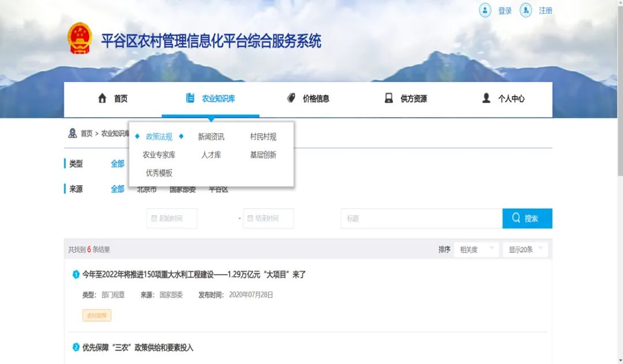Click the 标题 search input field
623x364 pixels.
[421, 219]
